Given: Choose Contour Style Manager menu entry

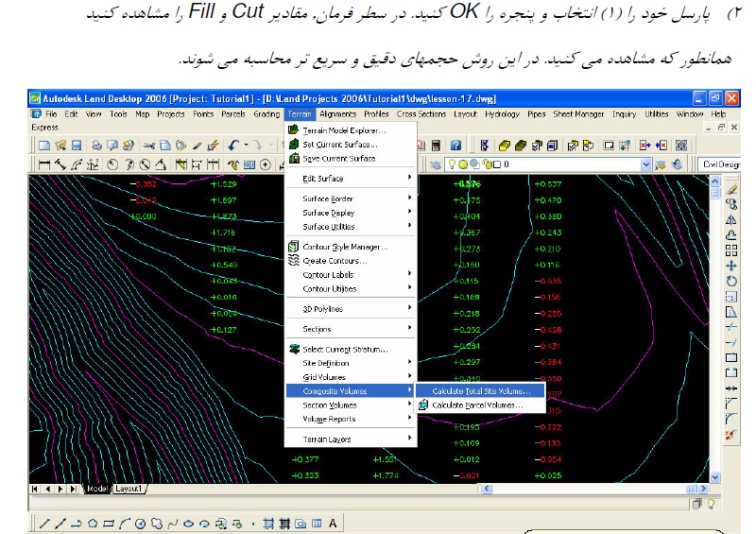Looking at the screenshot, I should point(351,247).
